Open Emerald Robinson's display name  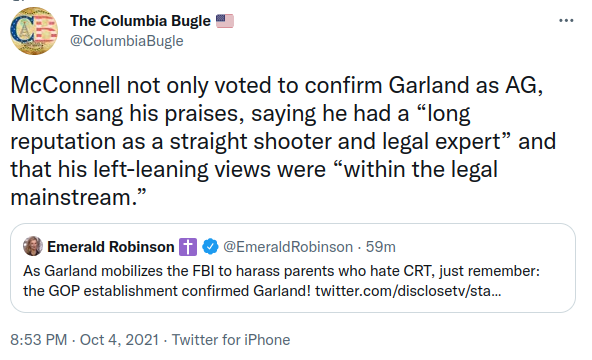(111, 247)
